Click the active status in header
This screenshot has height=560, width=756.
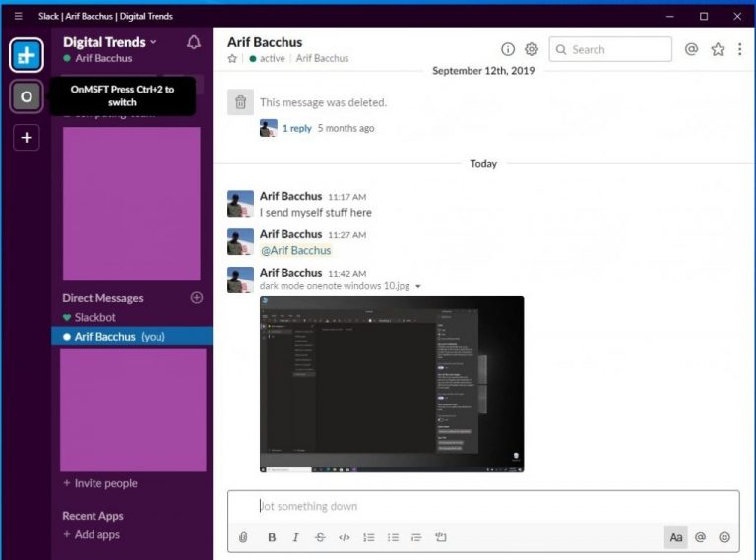pyautogui.click(x=267, y=59)
